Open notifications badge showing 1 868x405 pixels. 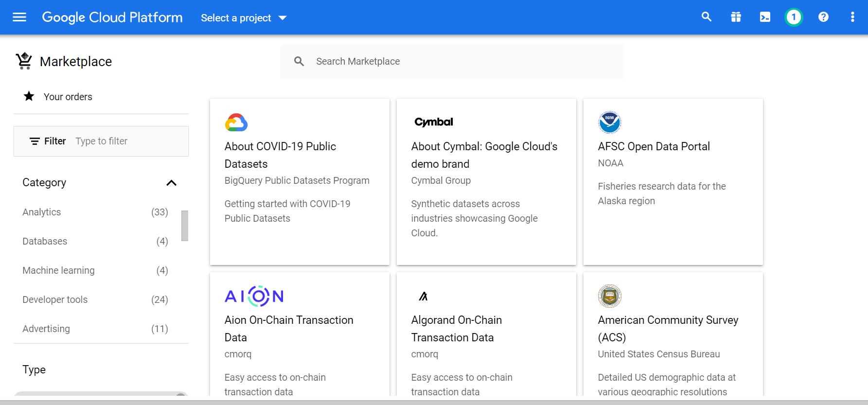[x=794, y=18]
